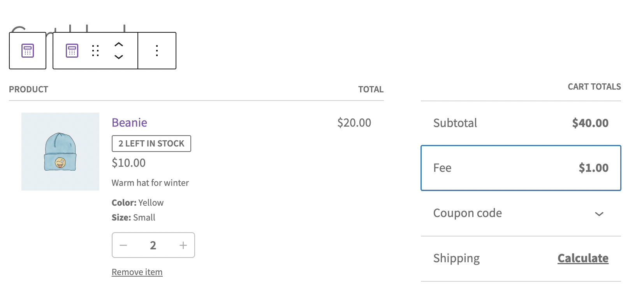This screenshot has width=644, height=293.
Task: Select the Fee row block
Action: coord(521,168)
